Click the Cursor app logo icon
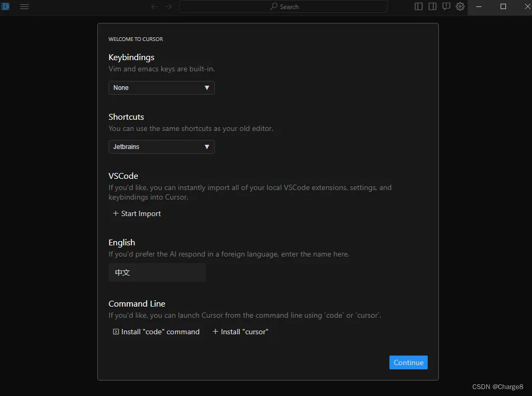Image resolution: width=532 pixels, height=396 pixels. point(6,6)
